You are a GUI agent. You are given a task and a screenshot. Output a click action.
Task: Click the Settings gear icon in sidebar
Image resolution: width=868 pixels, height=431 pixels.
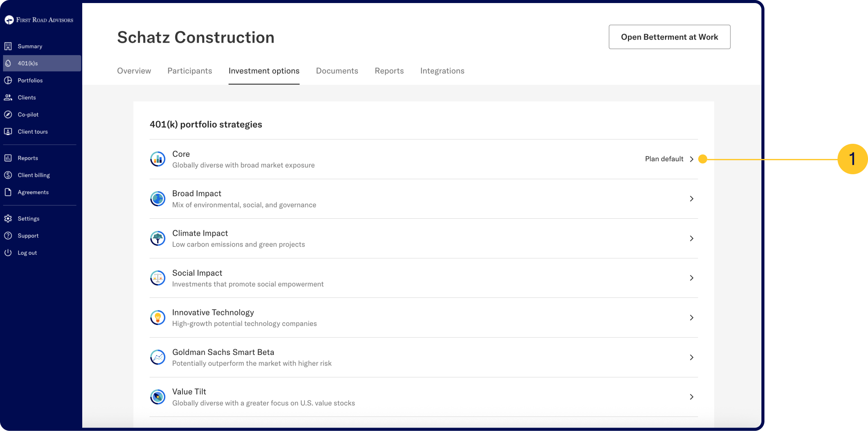pyautogui.click(x=8, y=219)
